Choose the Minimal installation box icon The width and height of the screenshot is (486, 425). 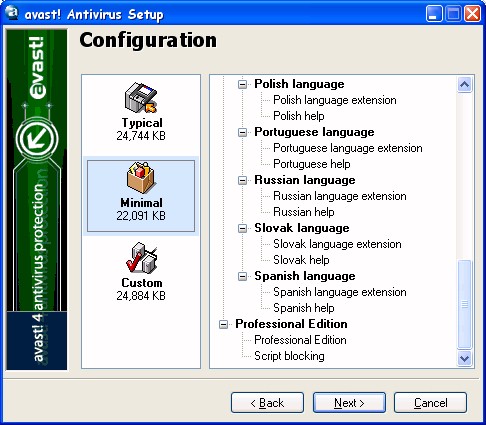click(x=141, y=178)
